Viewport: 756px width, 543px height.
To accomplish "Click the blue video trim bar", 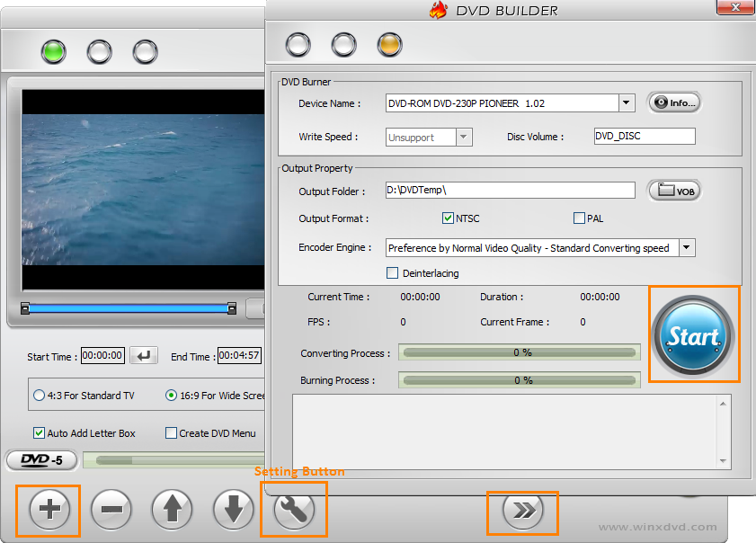I will point(129,308).
